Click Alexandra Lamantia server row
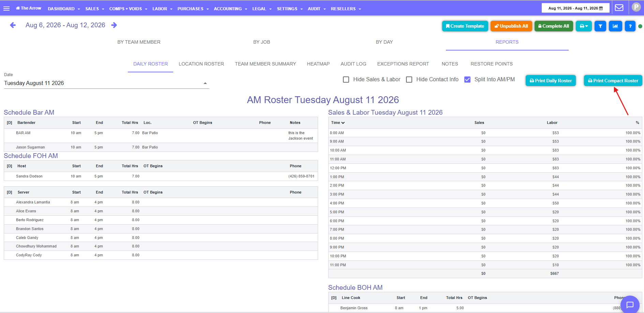Image resolution: width=644 pixels, height=313 pixels. 161,202
